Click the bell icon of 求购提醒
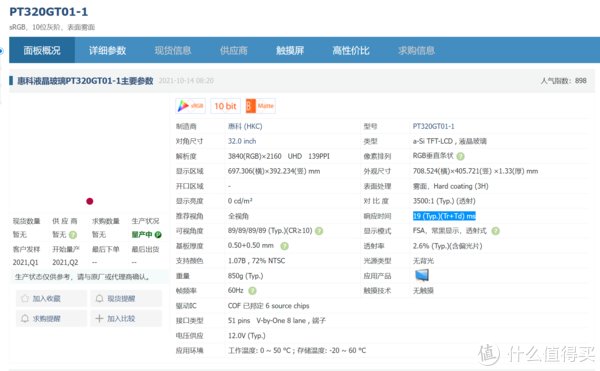The width and height of the screenshot is (600, 371). pyautogui.click(x=25, y=318)
